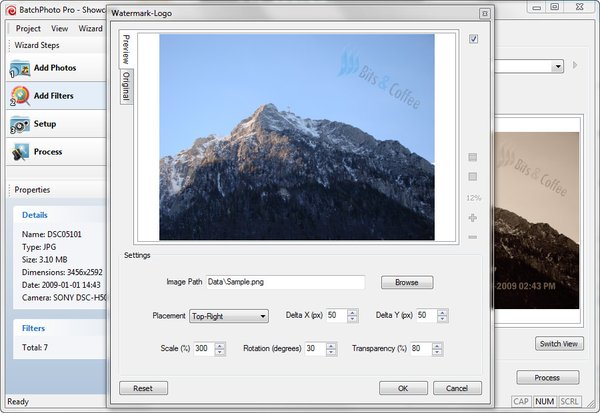Screen dimensions: 600x413
Task: Click the Transparency percent value field
Action: [422, 349]
